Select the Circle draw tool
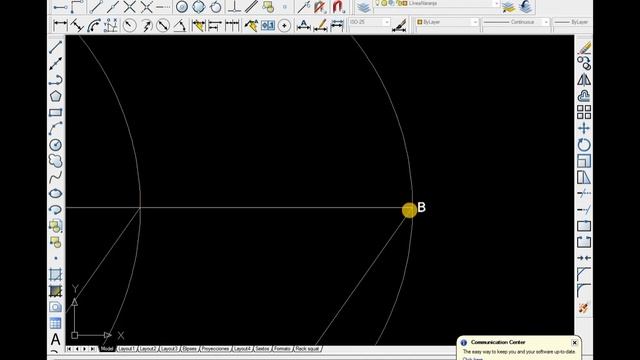640x360 pixels. [x=56, y=144]
